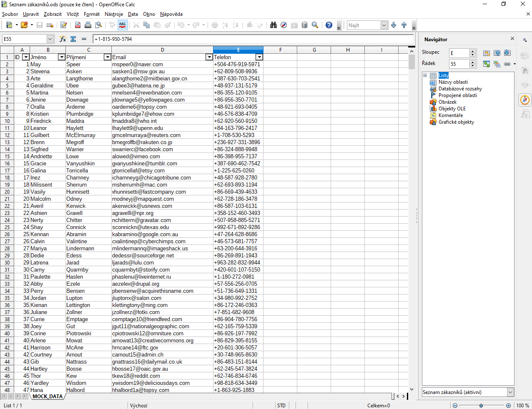Toggle Edit File mode icon
Screen dimensions: 532x409
click(63, 25)
